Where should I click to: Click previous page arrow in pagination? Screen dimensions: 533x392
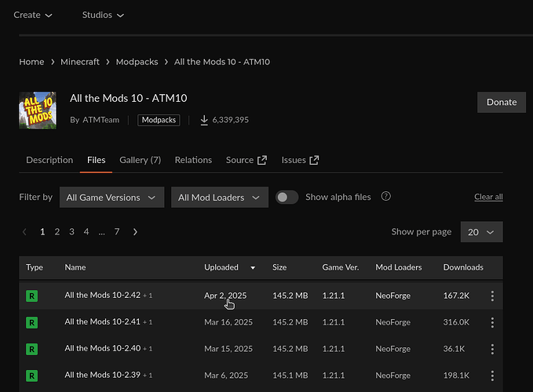coord(25,232)
